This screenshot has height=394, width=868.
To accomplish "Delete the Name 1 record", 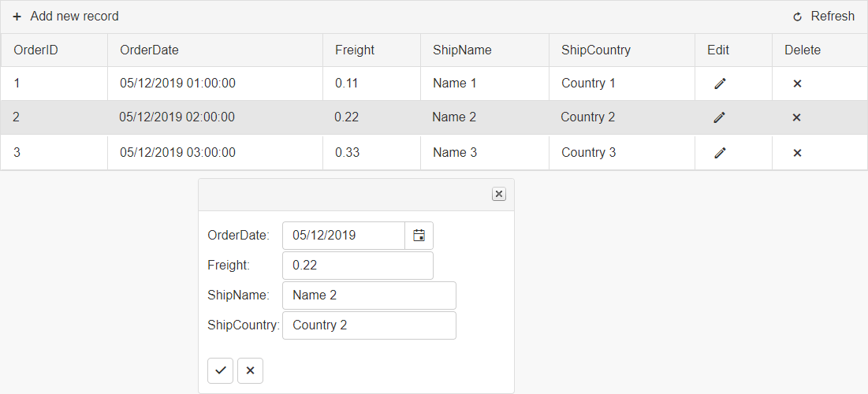I will 797,84.
